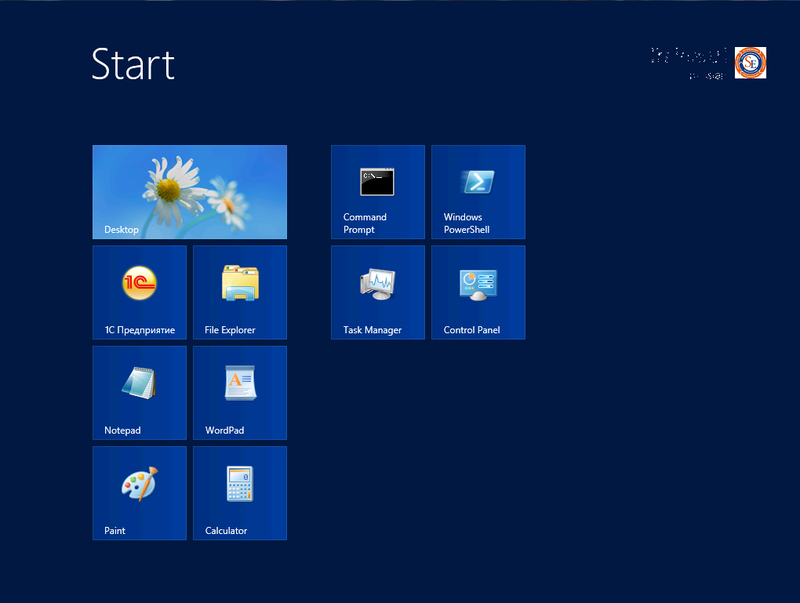Image resolution: width=800 pixels, height=603 pixels.
Task: Open the Paint tile
Action: 139,493
